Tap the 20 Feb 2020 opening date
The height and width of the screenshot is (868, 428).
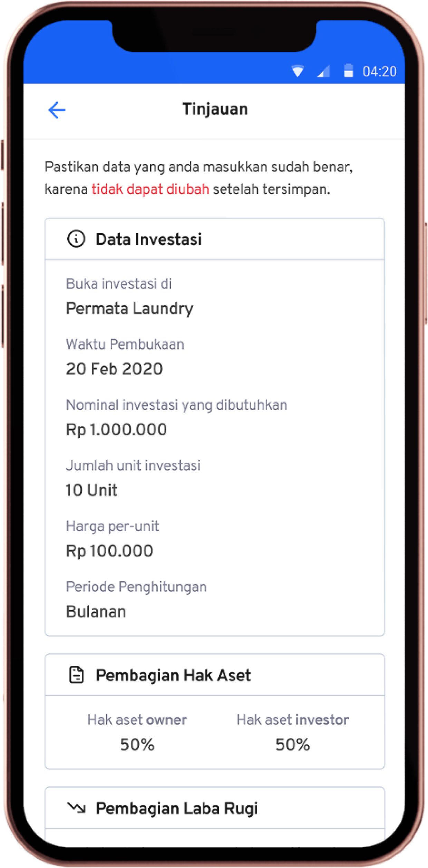114,369
